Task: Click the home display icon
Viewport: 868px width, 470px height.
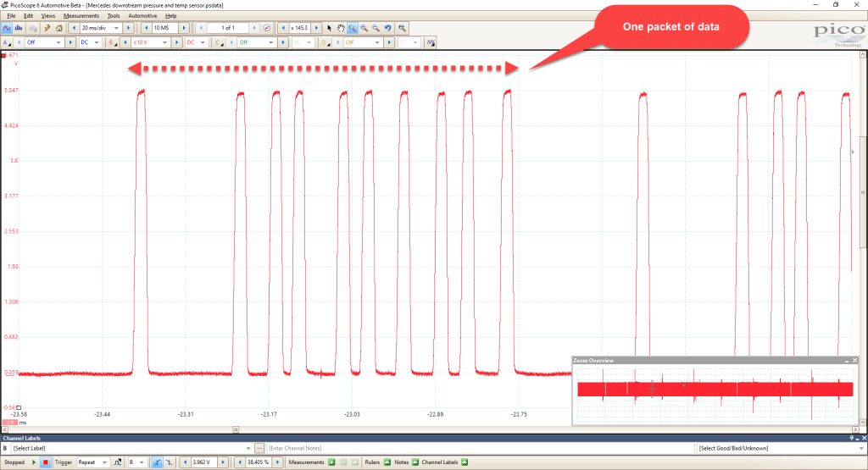Action: tap(58, 28)
